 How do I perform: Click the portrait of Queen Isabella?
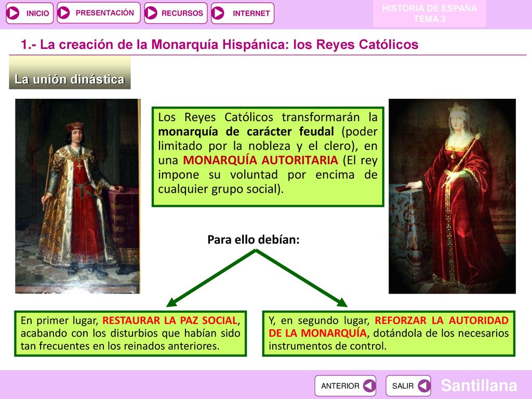453,196
